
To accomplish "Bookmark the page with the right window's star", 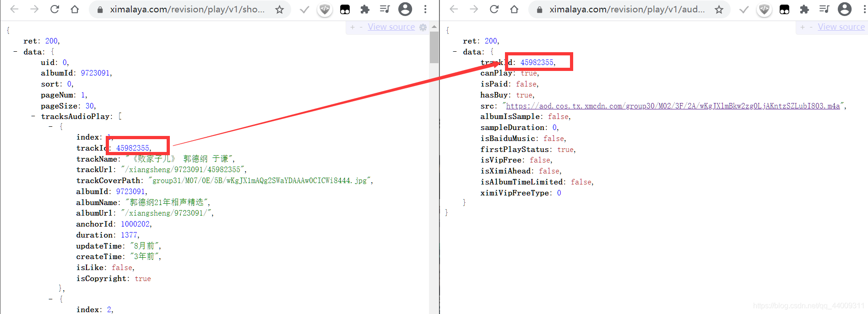I will pyautogui.click(x=719, y=9).
